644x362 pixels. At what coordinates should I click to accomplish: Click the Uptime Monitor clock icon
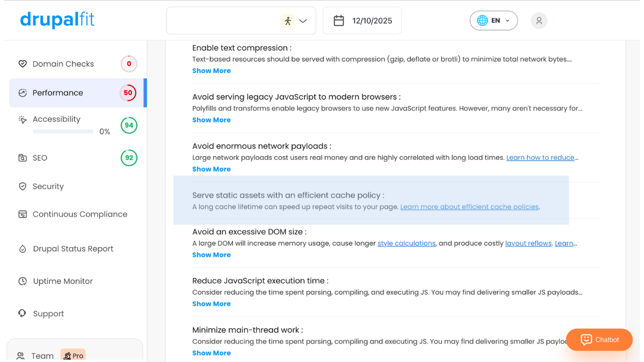coord(23,281)
